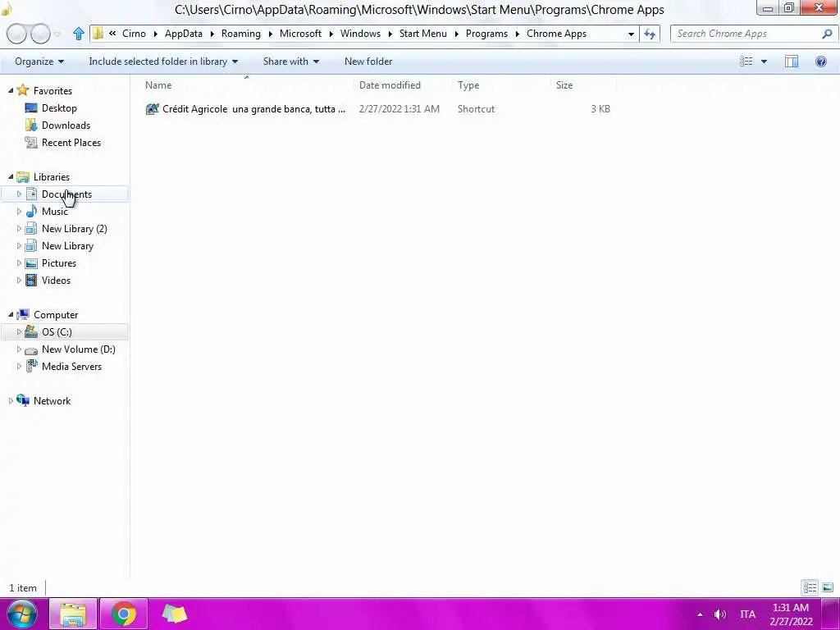Click the Crédit Agricole shortcut icon
This screenshot has width=840, height=630.
click(x=152, y=109)
